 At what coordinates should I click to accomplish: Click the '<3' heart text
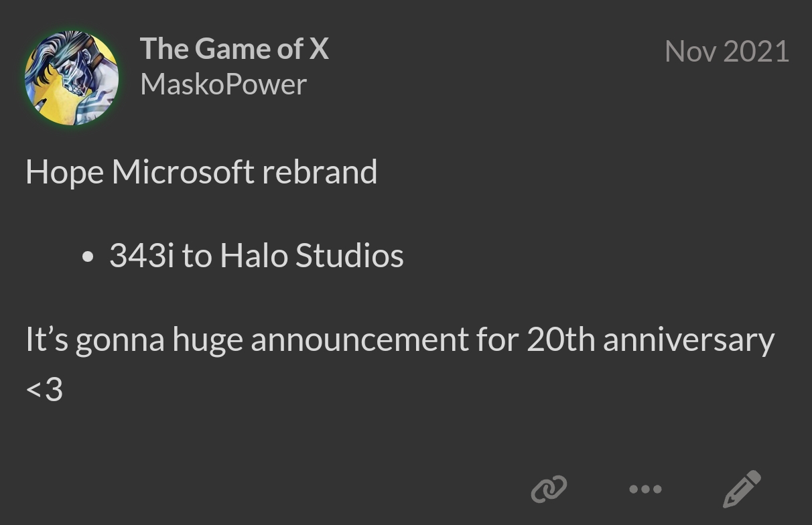44,389
